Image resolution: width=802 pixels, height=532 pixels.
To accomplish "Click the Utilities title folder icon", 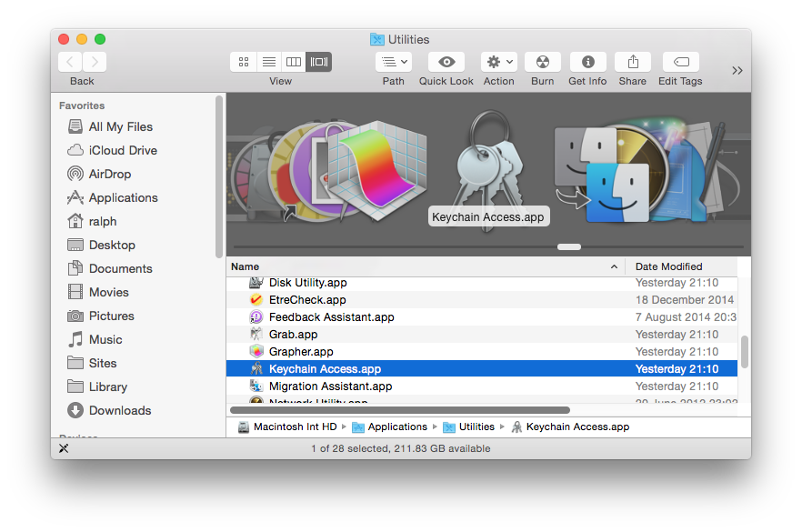I will [x=377, y=39].
